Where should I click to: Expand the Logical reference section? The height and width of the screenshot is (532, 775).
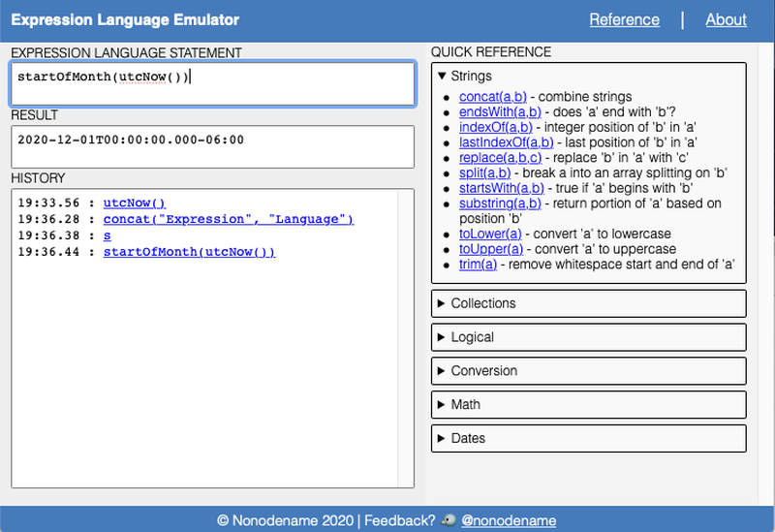(589, 337)
